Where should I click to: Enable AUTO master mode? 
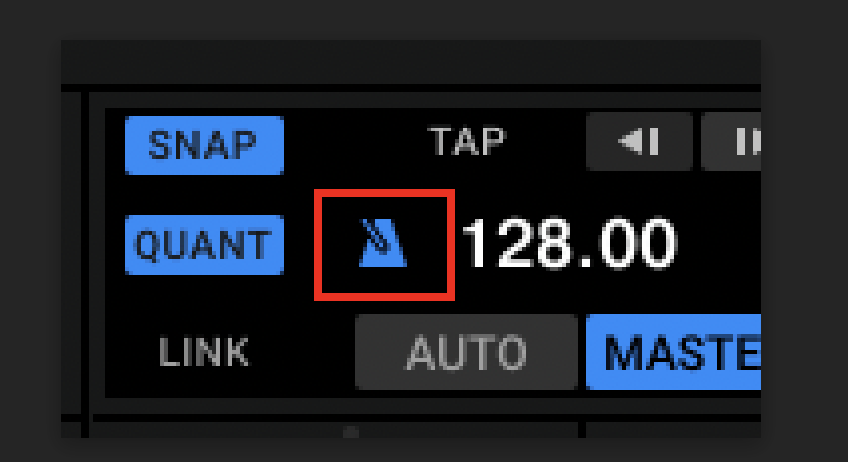[x=466, y=352]
